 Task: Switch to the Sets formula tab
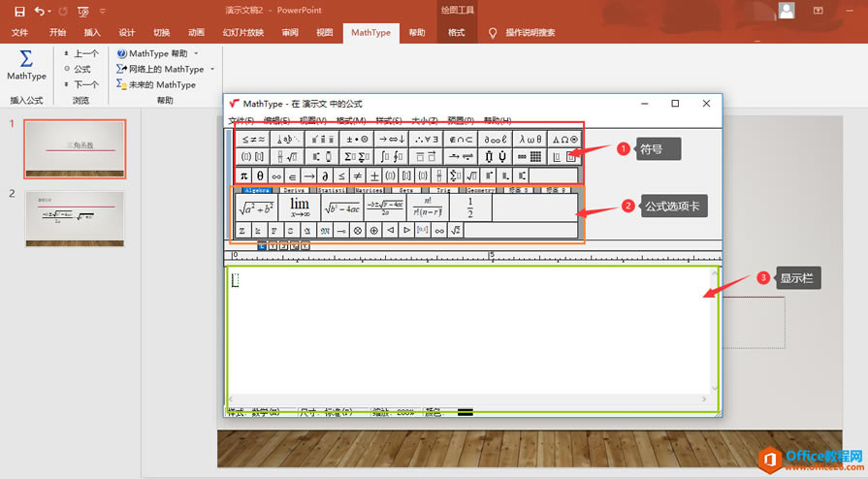406,190
